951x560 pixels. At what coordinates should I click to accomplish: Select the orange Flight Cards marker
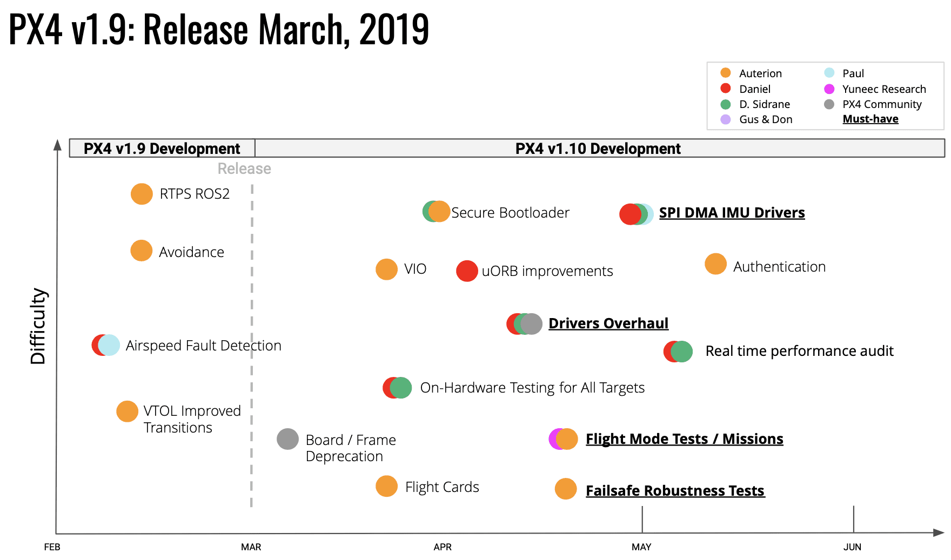tap(386, 486)
